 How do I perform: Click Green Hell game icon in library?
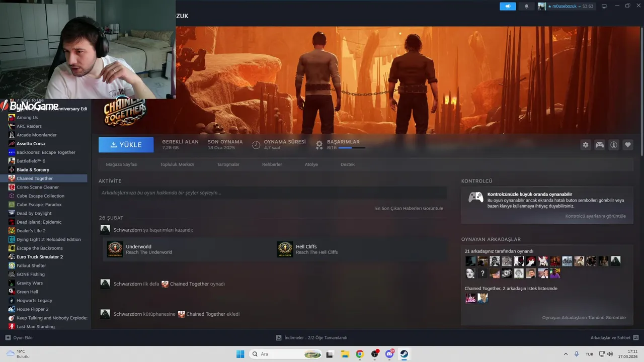[x=12, y=292]
